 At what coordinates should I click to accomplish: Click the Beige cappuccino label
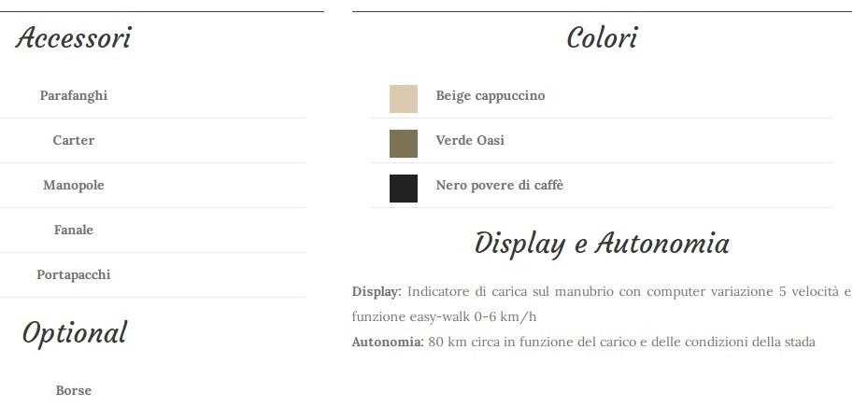490,96
